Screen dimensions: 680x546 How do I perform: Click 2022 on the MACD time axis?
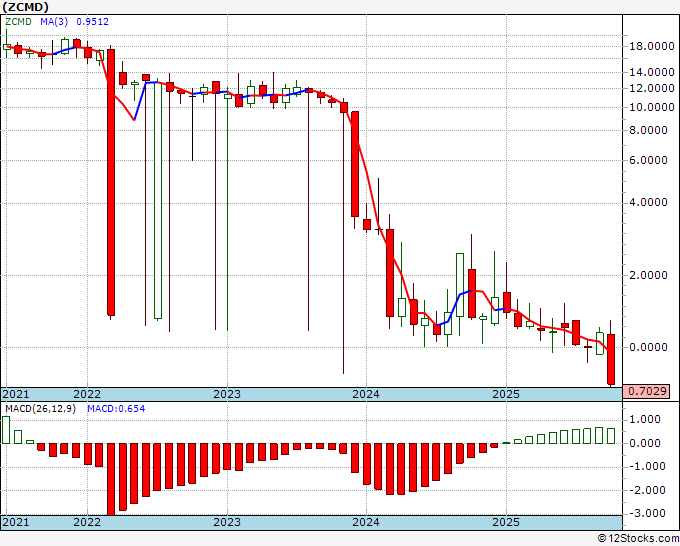click(87, 522)
